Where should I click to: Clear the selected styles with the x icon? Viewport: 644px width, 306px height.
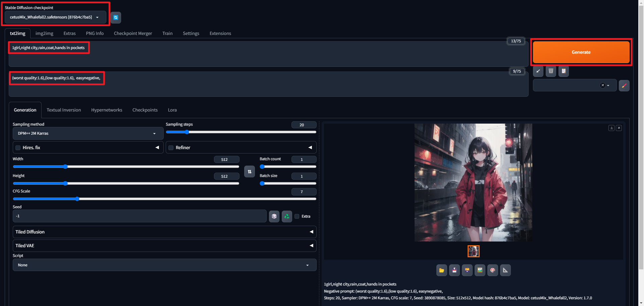(x=603, y=85)
